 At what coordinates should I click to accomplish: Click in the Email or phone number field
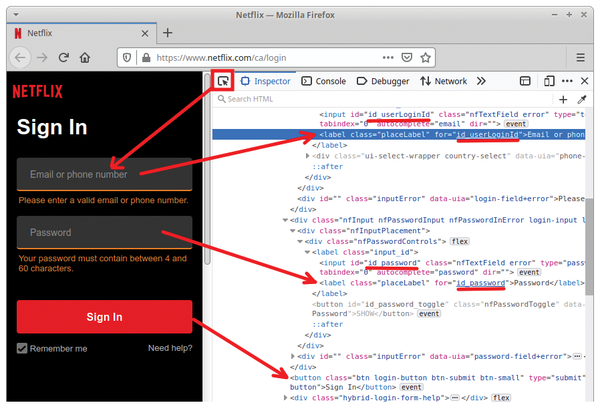[104, 174]
